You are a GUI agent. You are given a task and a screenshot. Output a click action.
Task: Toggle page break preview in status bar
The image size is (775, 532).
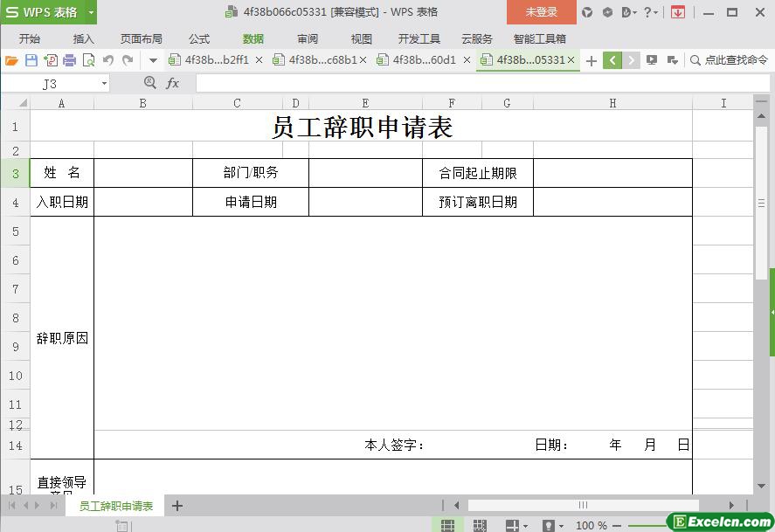pyautogui.click(x=480, y=525)
